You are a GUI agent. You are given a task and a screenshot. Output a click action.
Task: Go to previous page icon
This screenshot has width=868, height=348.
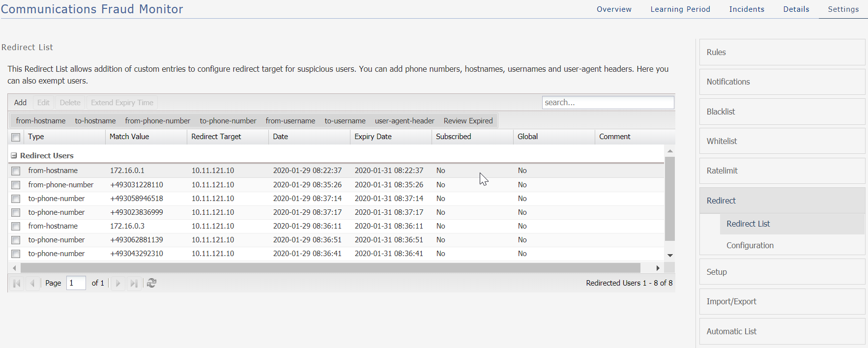32,283
